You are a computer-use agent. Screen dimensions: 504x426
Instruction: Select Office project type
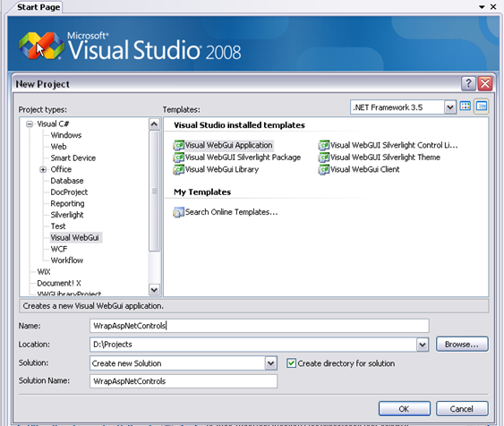[x=61, y=169]
